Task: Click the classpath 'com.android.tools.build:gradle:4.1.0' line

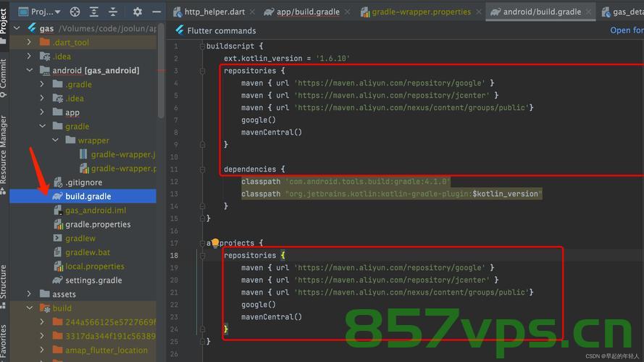Action: pos(346,182)
